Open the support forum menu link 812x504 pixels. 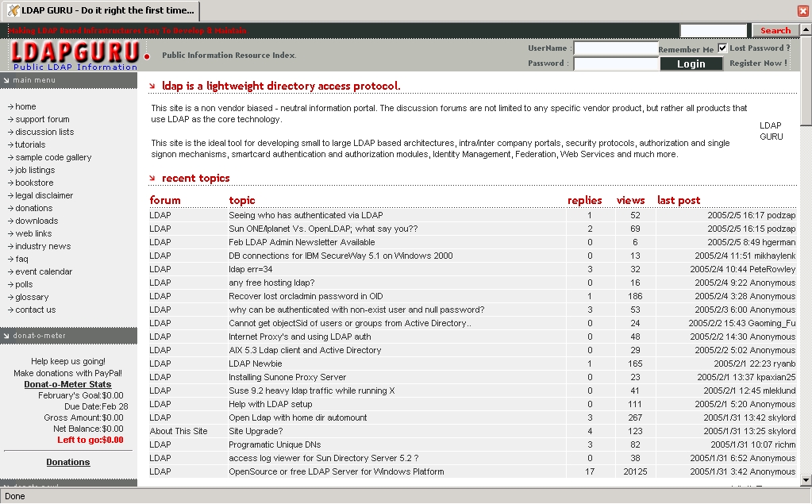[x=42, y=119]
